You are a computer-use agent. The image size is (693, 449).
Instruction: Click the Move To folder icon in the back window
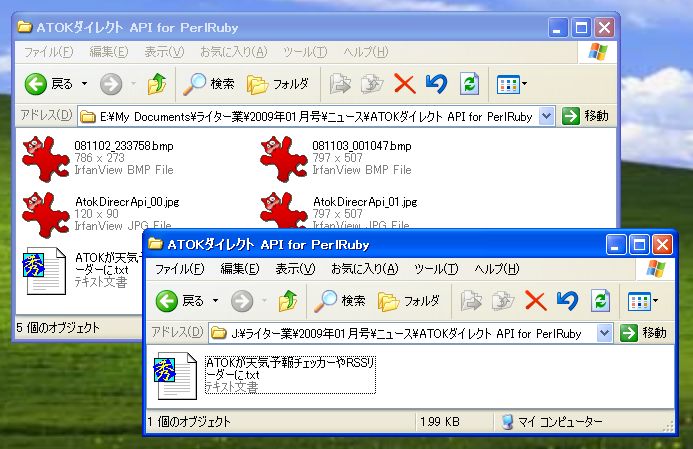340,84
